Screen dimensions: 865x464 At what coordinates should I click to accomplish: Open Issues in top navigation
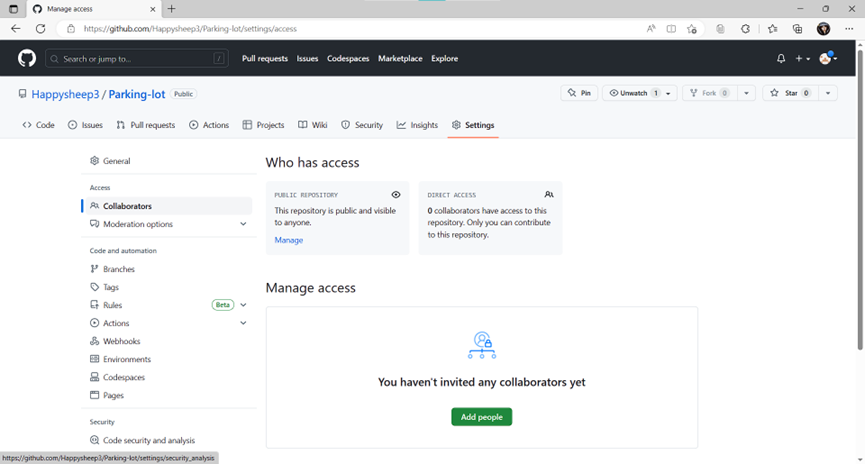point(307,58)
